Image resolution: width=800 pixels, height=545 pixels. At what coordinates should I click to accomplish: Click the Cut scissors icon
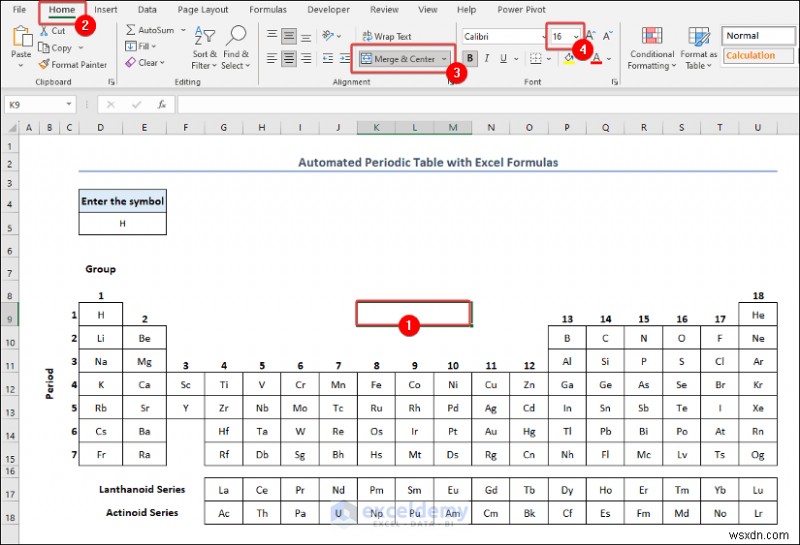[x=44, y=31]
